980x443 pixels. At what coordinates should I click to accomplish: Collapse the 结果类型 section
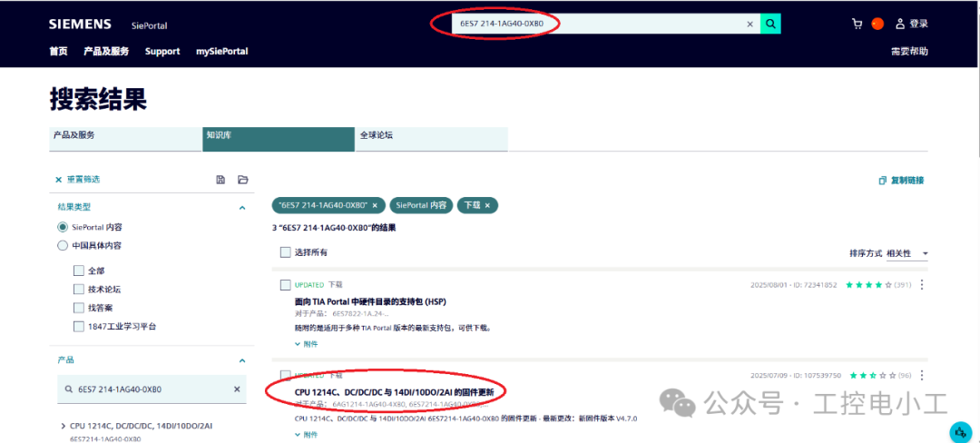(x=242, y=207)
